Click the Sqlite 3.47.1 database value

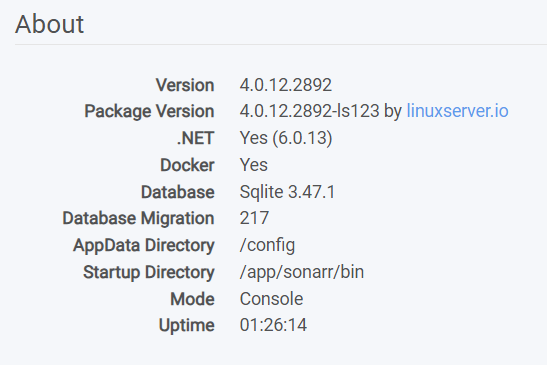287,192
